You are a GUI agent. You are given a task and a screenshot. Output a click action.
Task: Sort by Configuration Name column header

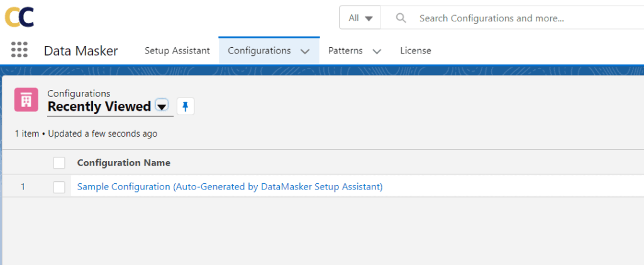(x=123, y=163)
